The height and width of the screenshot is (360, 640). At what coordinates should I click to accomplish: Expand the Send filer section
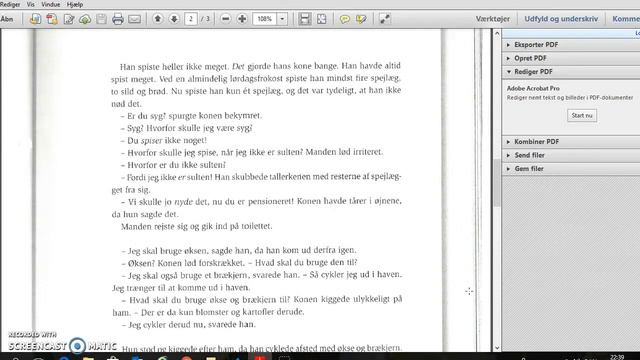pyautogui.click(x=571, y=155)
